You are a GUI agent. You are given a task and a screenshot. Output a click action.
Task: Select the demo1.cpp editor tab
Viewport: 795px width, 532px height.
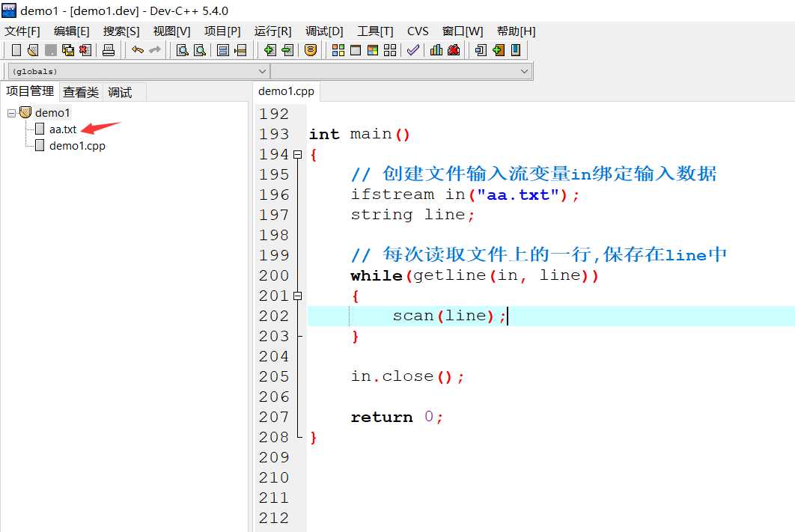click(x=287, y=92)
